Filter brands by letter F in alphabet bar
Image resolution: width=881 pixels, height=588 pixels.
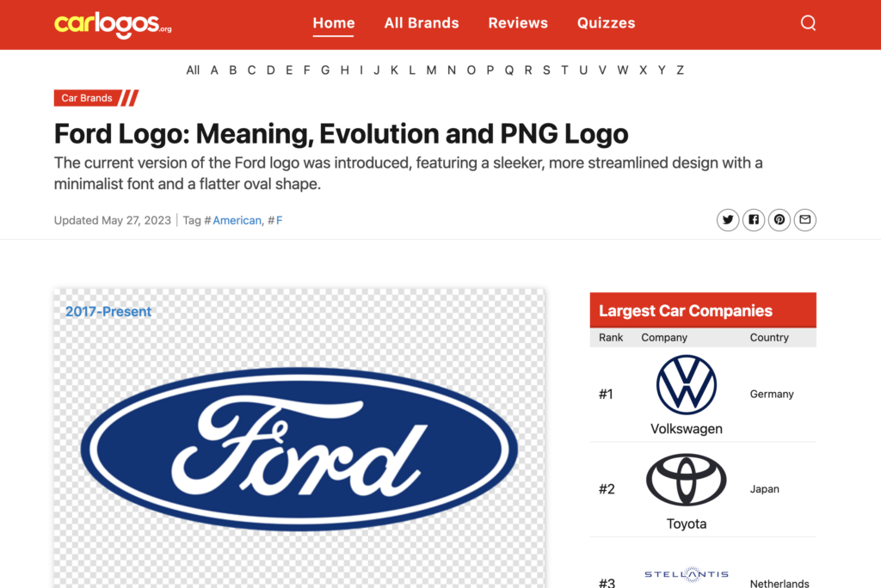coord(307,70)
